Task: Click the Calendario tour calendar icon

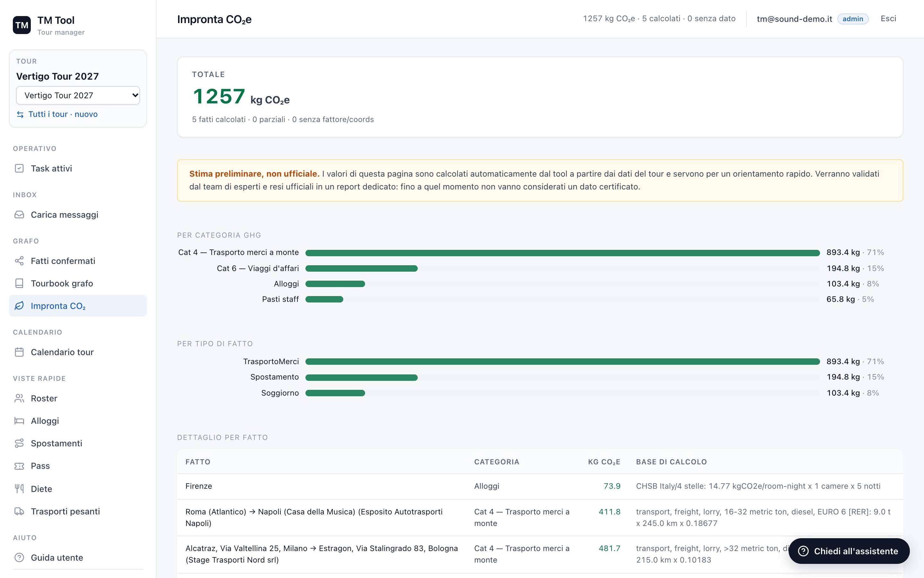Action: [x=19, y=352]
